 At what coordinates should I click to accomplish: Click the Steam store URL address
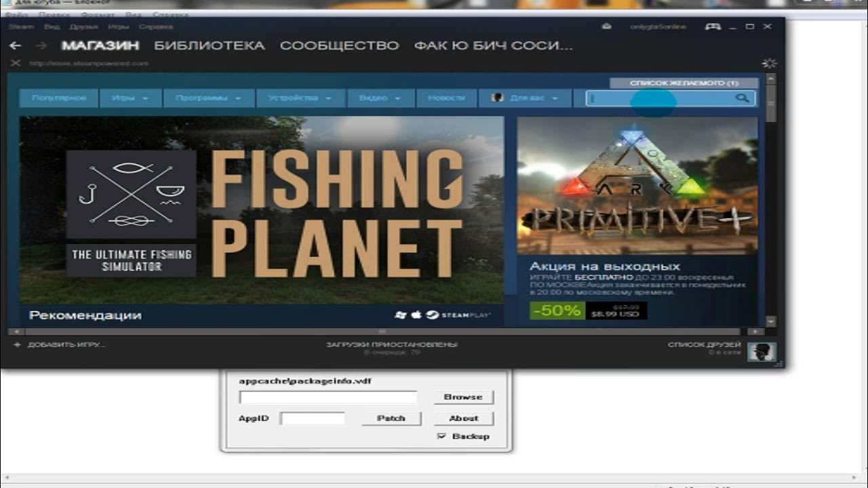[88, 63]
